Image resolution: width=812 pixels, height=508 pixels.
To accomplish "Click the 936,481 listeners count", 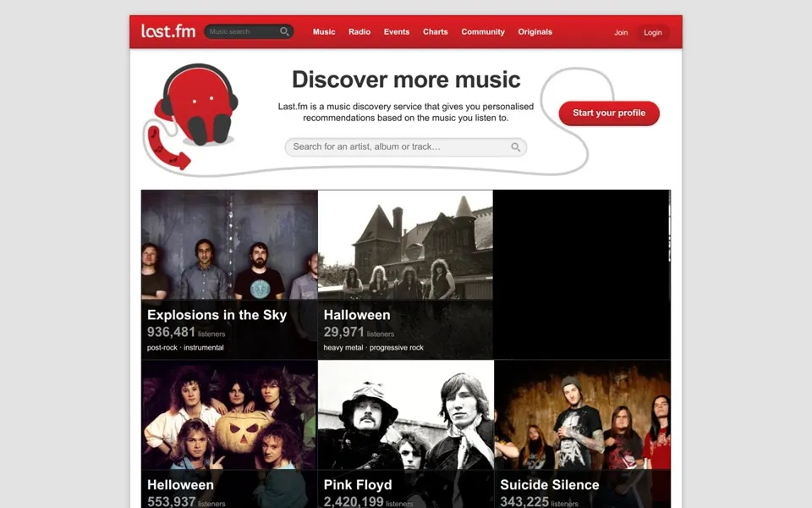I will click(186, 332).
